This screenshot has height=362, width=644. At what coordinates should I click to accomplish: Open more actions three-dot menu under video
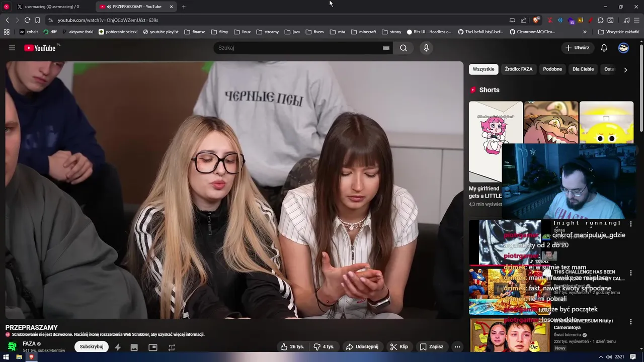tap(457, 346)
